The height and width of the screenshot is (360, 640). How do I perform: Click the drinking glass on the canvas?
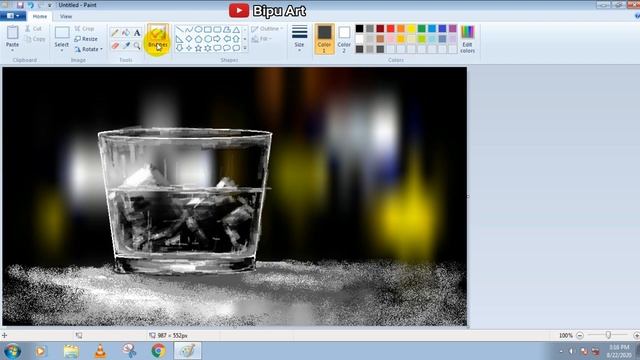[185, 200]
